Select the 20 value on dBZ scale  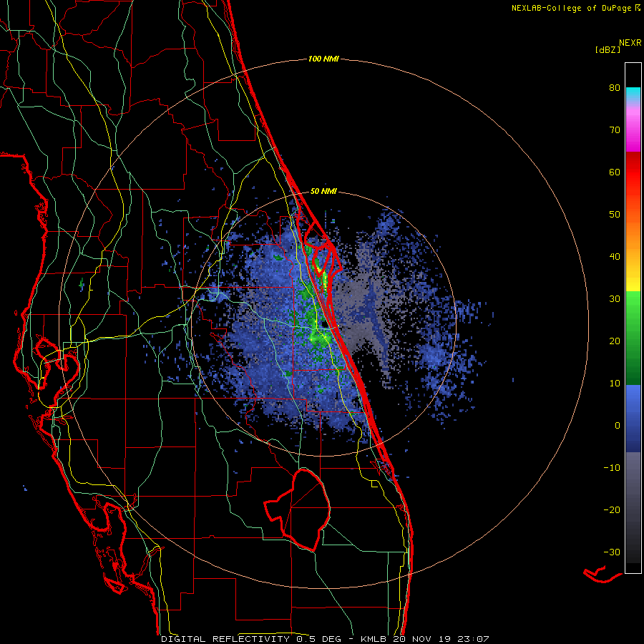coord(615,341)
